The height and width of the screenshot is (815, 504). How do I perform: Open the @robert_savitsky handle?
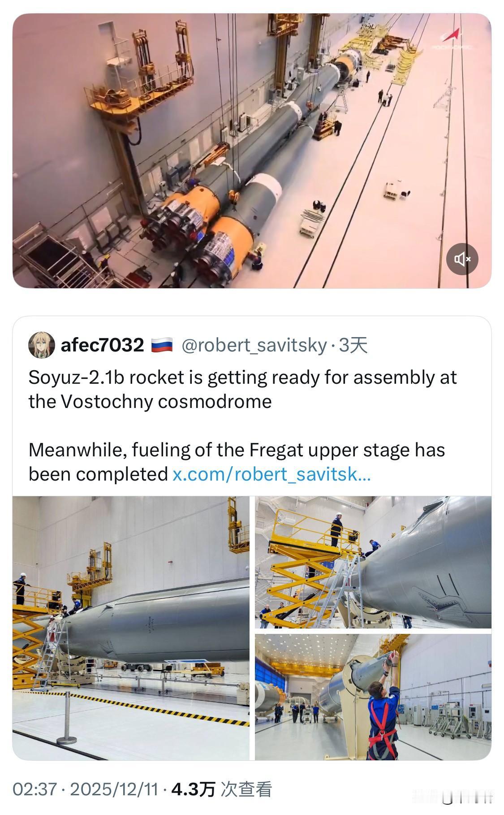pyautogui.click(x=254, y=345)
